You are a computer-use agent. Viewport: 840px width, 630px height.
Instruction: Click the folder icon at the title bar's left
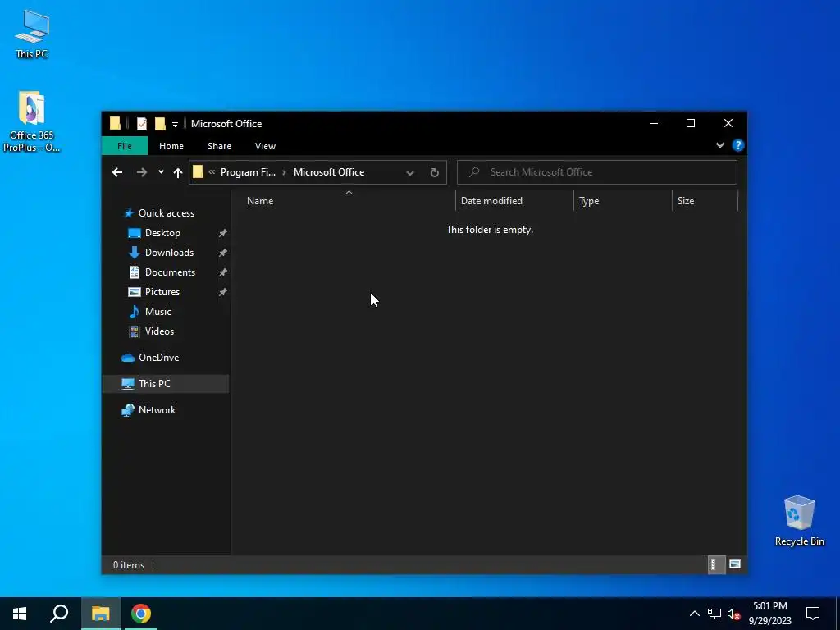tap(115, 124)
